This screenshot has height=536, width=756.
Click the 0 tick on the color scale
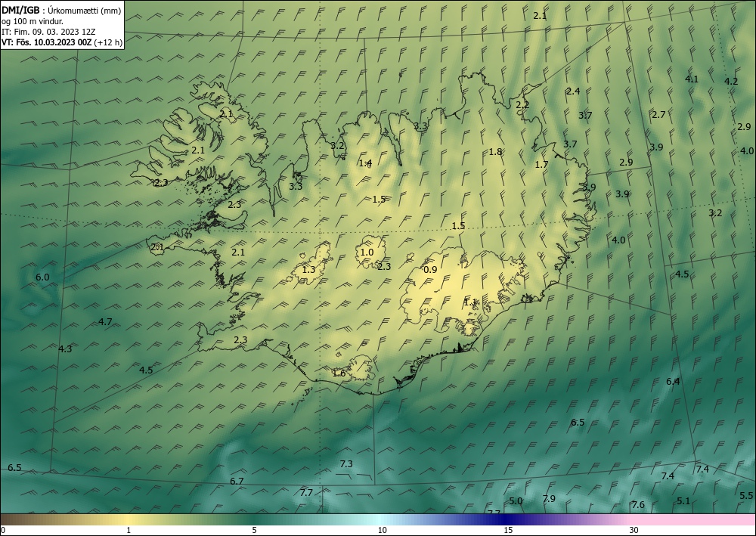(3, 530)
